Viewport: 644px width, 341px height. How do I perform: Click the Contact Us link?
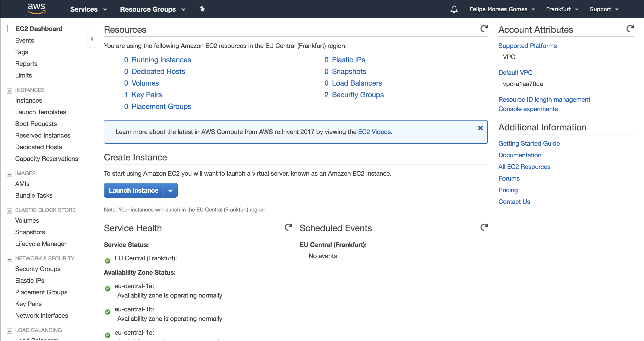514,202
